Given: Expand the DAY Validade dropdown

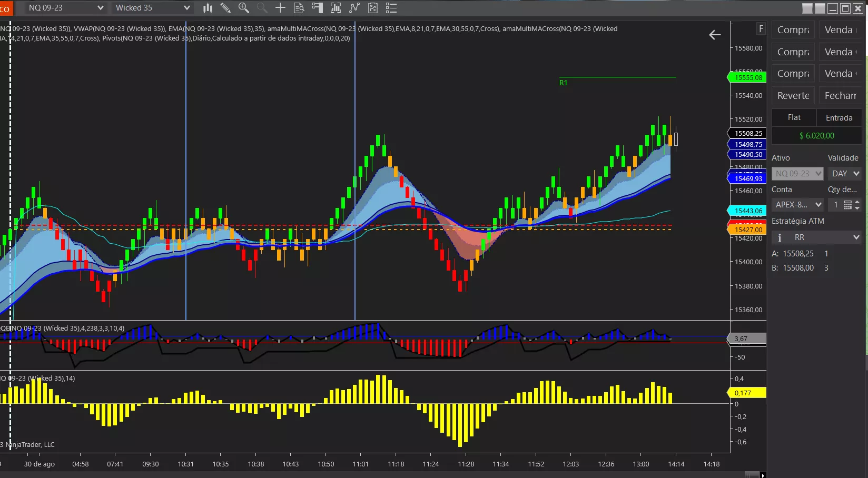Looking at the screenshot, I should click(x=845, y=173).
